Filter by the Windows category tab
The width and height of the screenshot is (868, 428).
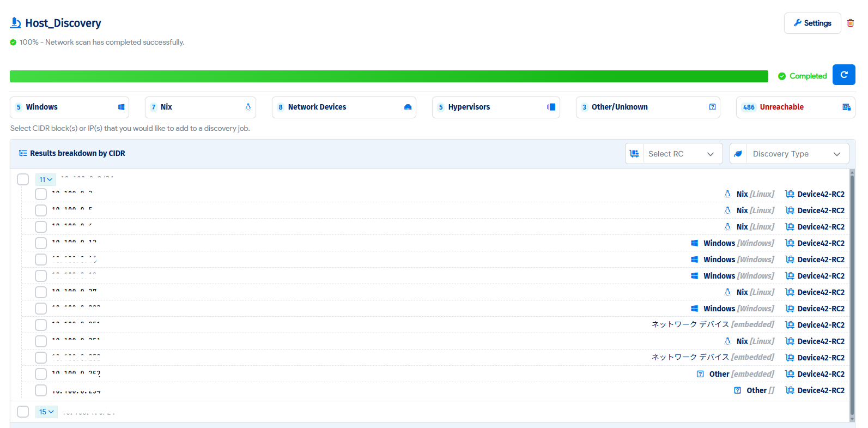point(69,107)
